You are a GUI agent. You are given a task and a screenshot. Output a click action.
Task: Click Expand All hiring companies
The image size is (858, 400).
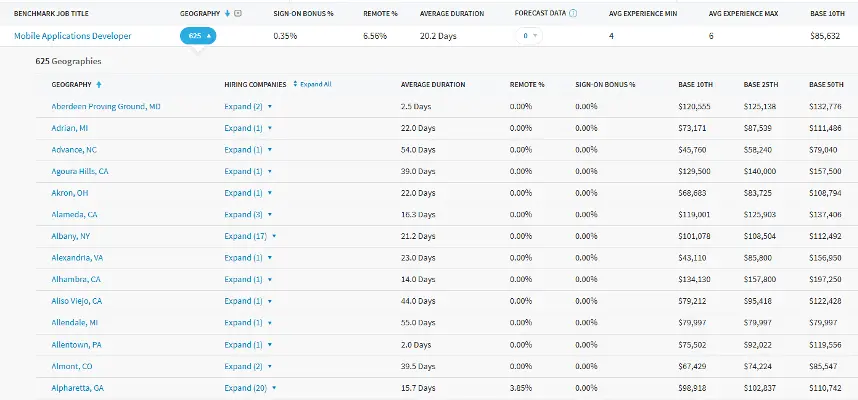(312, 84)
